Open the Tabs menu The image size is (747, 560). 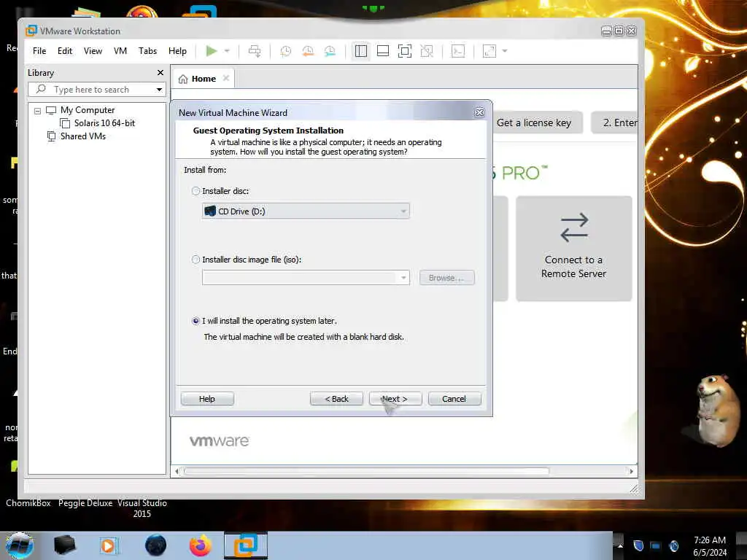147,51
